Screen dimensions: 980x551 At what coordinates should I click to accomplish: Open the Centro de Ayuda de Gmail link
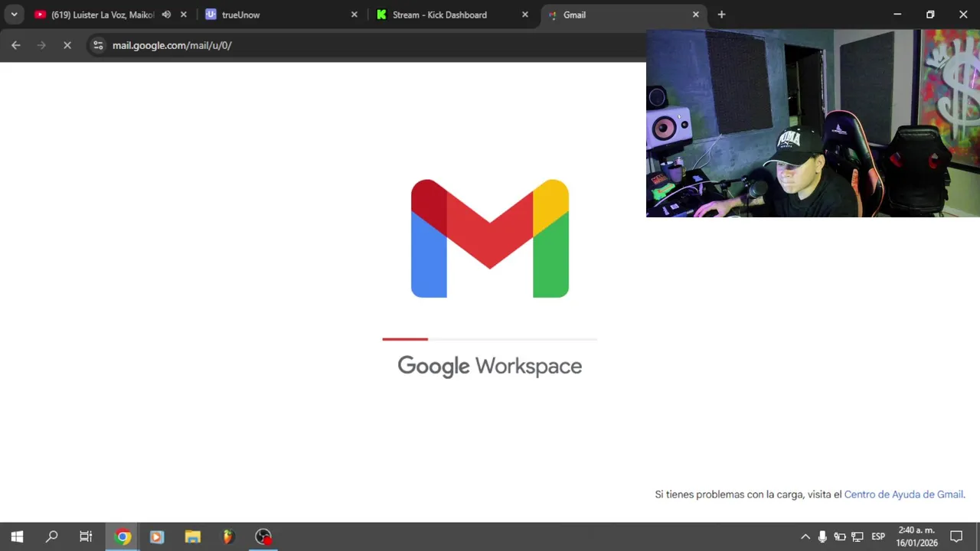point(903,494)
